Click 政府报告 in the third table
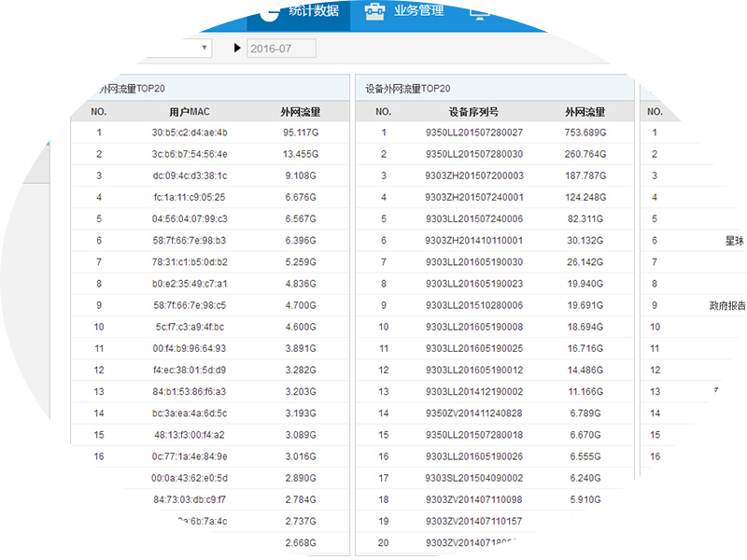747x560 pixels. pyautogui.click(x=727, y=306)
